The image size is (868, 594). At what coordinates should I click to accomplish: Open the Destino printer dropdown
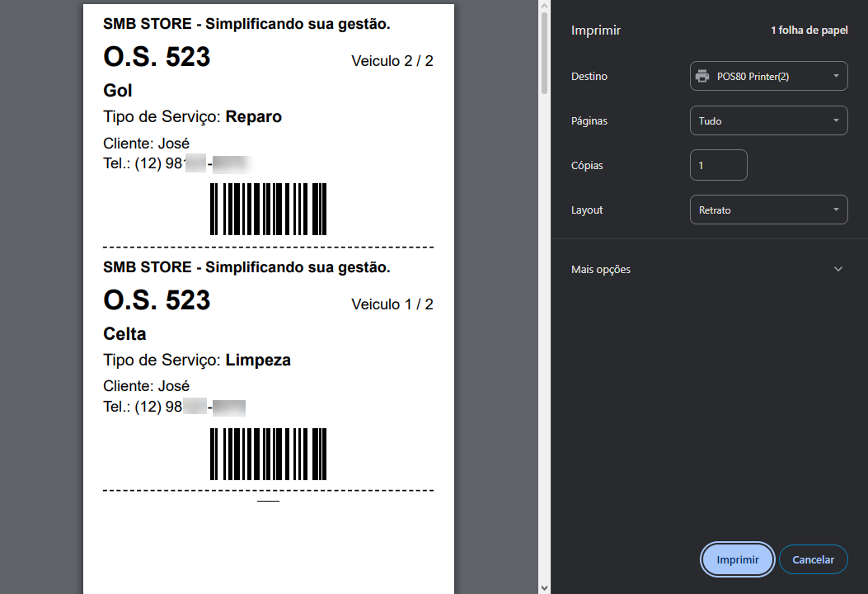768,76
